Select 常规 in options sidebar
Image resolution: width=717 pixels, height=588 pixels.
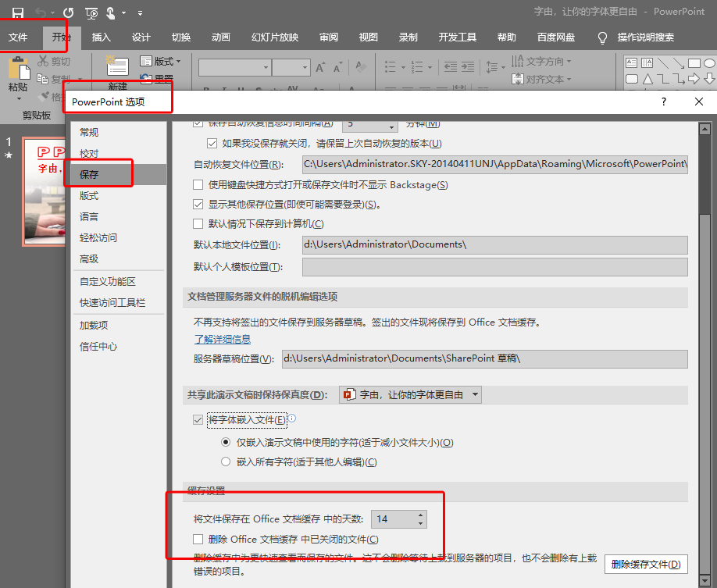pyautogui.click(x=119, y=132)
